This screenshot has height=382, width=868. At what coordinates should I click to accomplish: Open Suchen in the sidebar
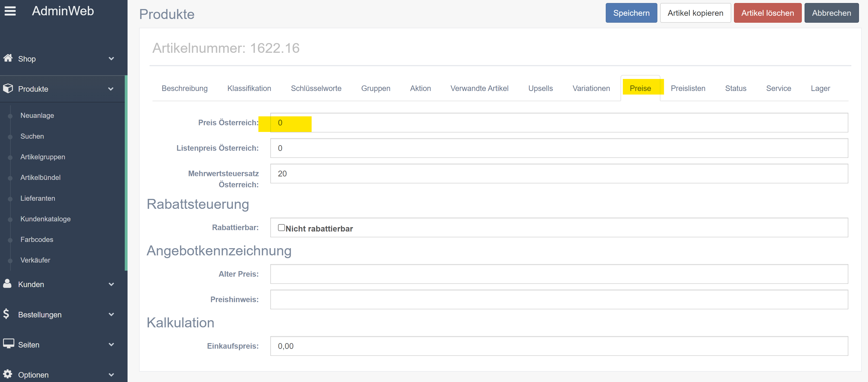[x=32, y=136]
